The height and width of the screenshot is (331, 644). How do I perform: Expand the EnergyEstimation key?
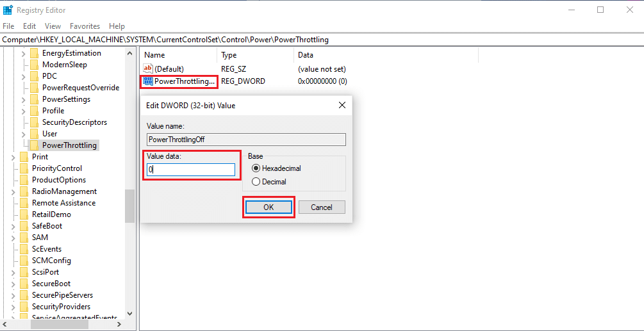tap(23, 53)
